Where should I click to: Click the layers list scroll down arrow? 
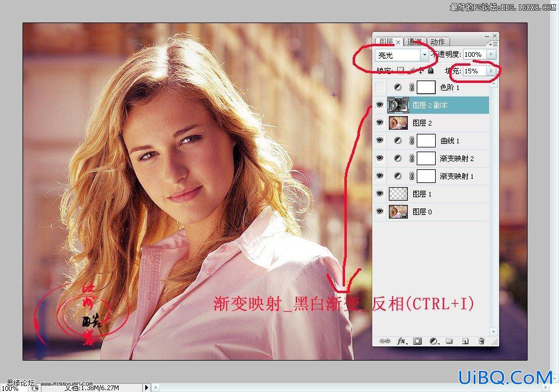493,332
